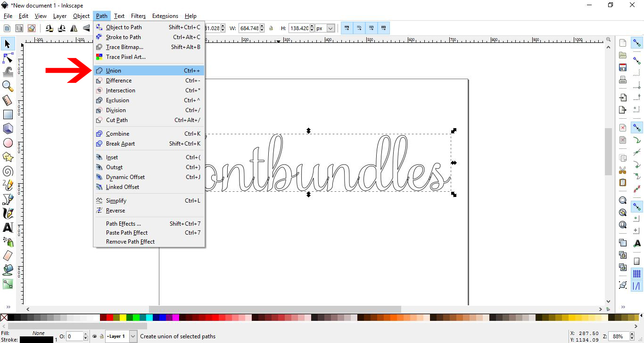Select the Text tool
Image resolution: width=644 pixels, height=343 pixels.
pyautogui.click(x=8, y=227)
